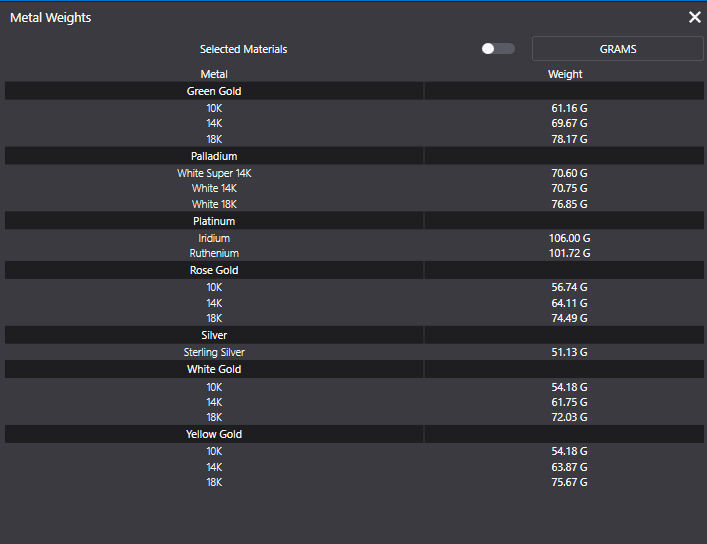Click the Weight column header
Image resolution: width=707 pixels, height=544 pixels.
[565, 74]
